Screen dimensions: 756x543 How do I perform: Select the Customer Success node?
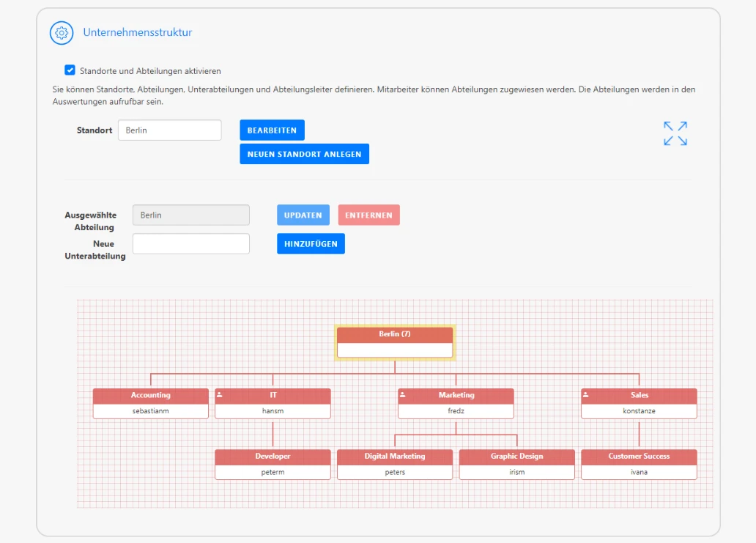(639, 455)
